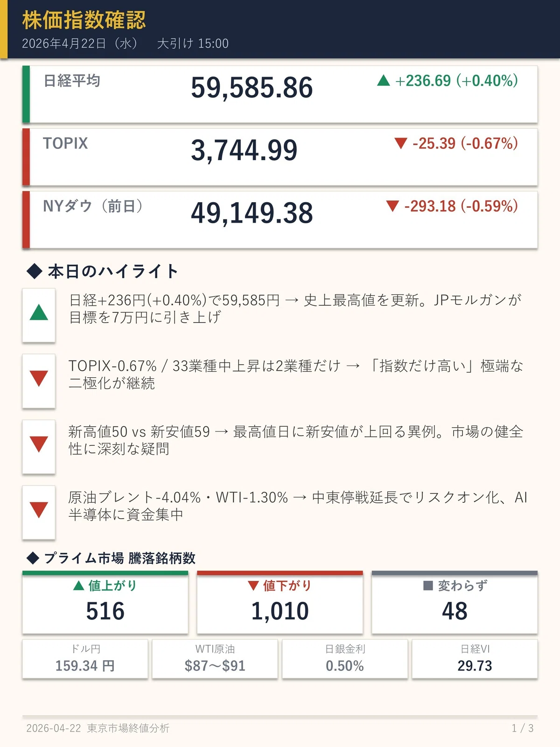Click the red down-arrow icon beside the 新高値50 highlight
This screenshot has width=560, height=747.
(39, 444)
